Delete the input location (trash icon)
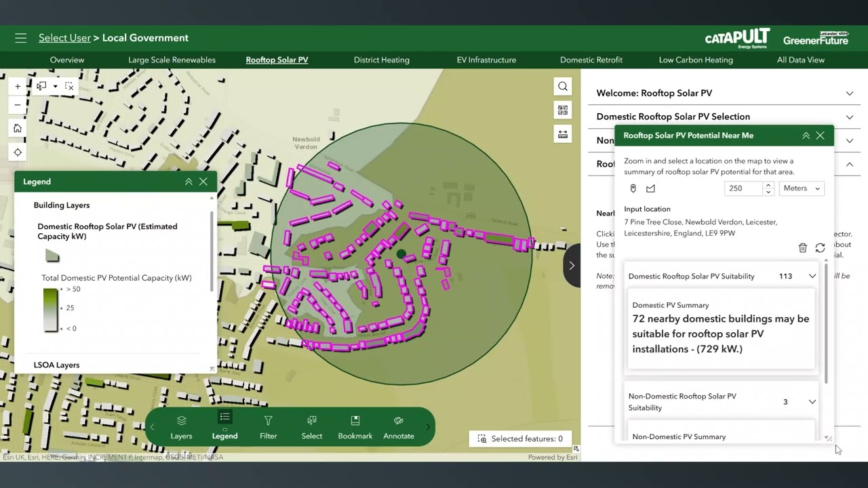Image resolution: width=868 pixels, height=488 pixels. coord(803,248)
